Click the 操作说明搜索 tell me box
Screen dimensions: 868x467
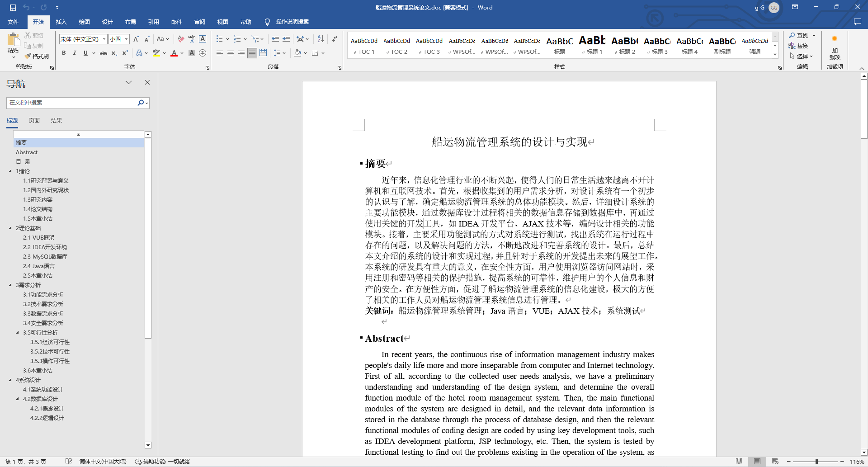pyautogui.click(x=292, y=22)
